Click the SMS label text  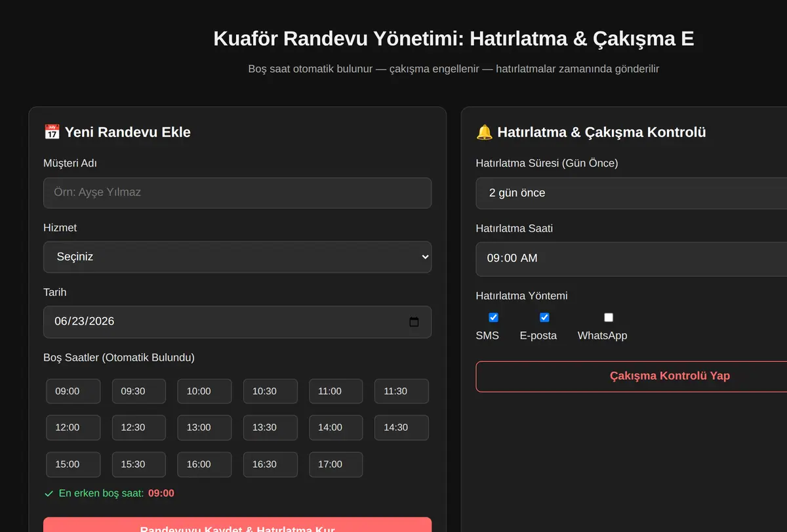[487, 336]
